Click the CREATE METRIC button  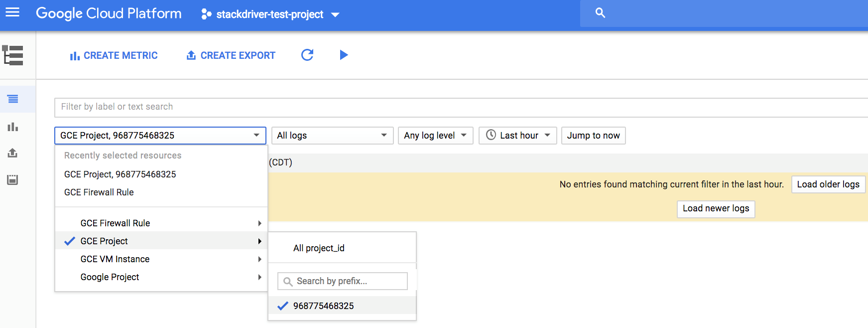coord(114,55)
